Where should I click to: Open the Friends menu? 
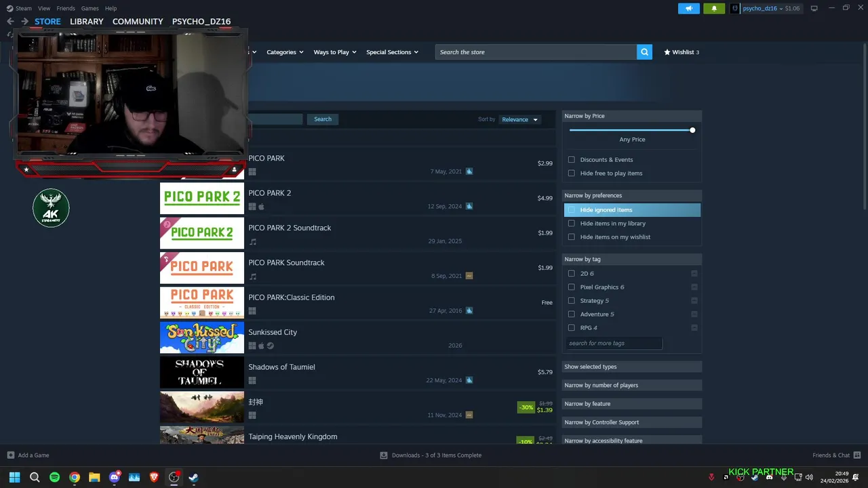66,8
